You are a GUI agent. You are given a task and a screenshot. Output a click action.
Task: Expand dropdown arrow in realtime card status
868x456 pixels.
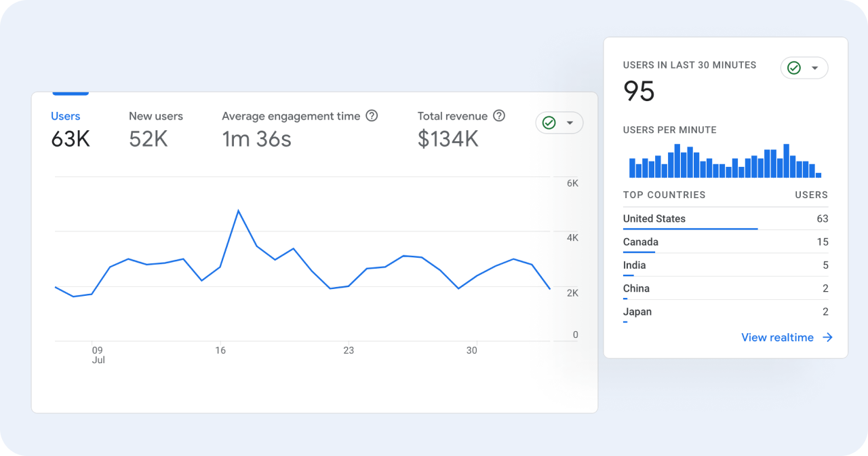tap(815, 68)
